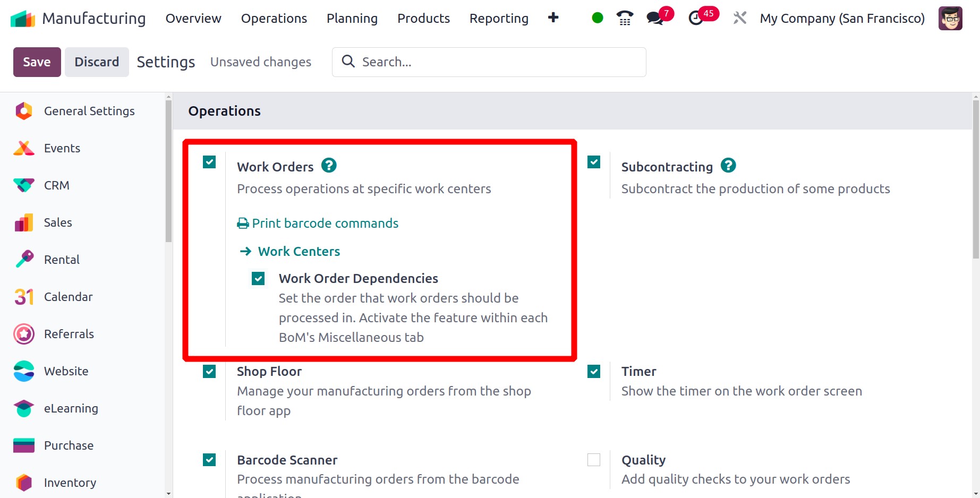
Task: Click the settings Search field
Action: pos(489,62)
